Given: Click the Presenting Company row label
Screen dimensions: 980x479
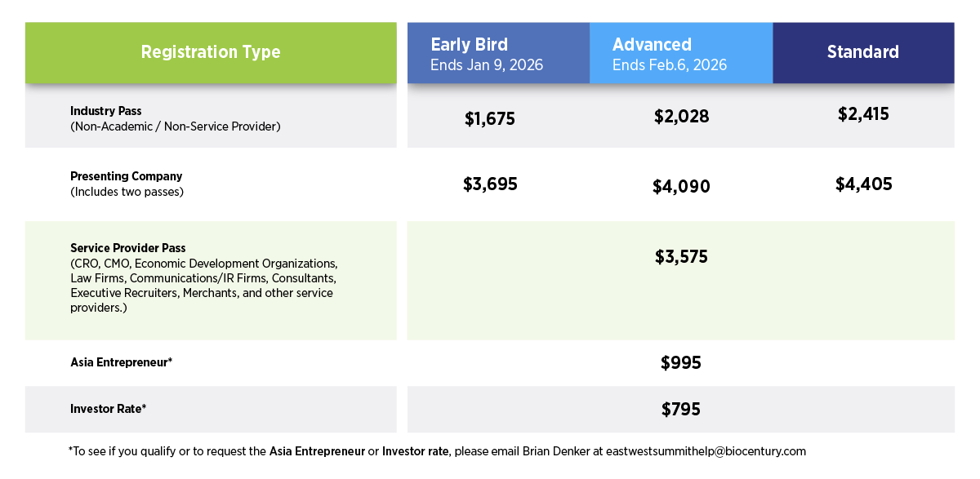Looking at the screenshot, I should pos(127,176).
